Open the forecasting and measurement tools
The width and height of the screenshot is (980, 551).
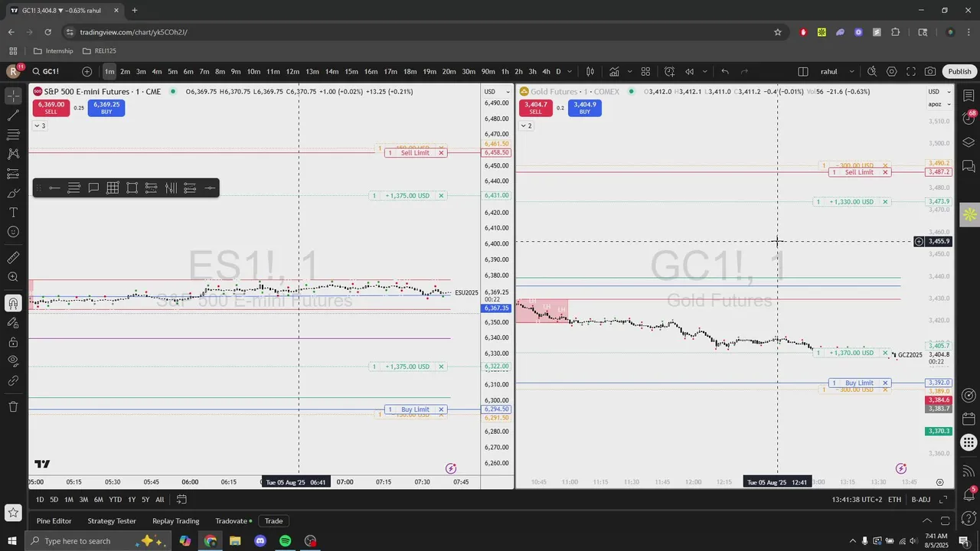tap(13, 174)
